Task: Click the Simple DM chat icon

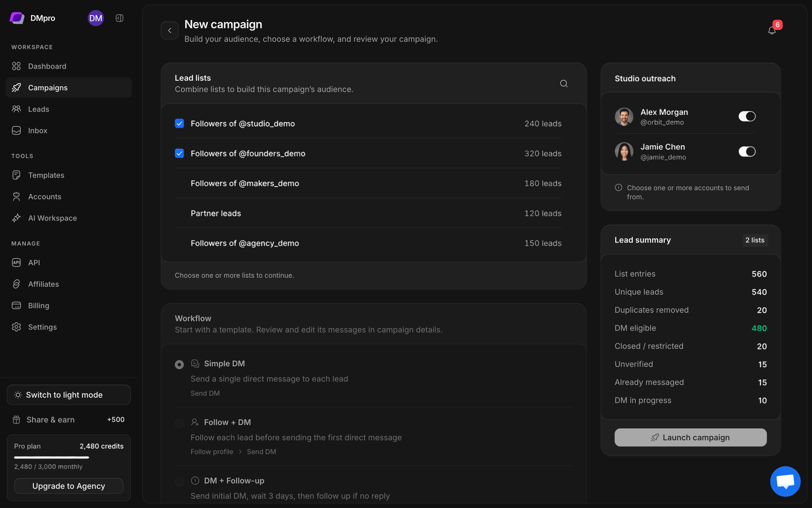Action: tap(195, 364)
